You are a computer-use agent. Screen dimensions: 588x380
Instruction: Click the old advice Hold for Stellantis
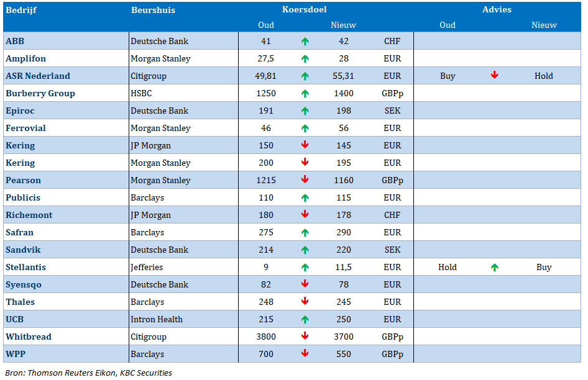[x=448, y=267]
